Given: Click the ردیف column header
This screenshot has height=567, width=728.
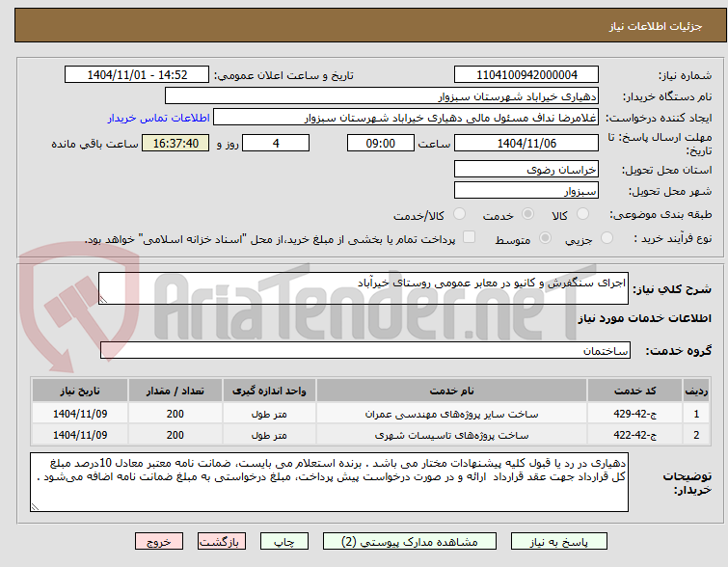Looking at the screenshot, I should 696,391.
